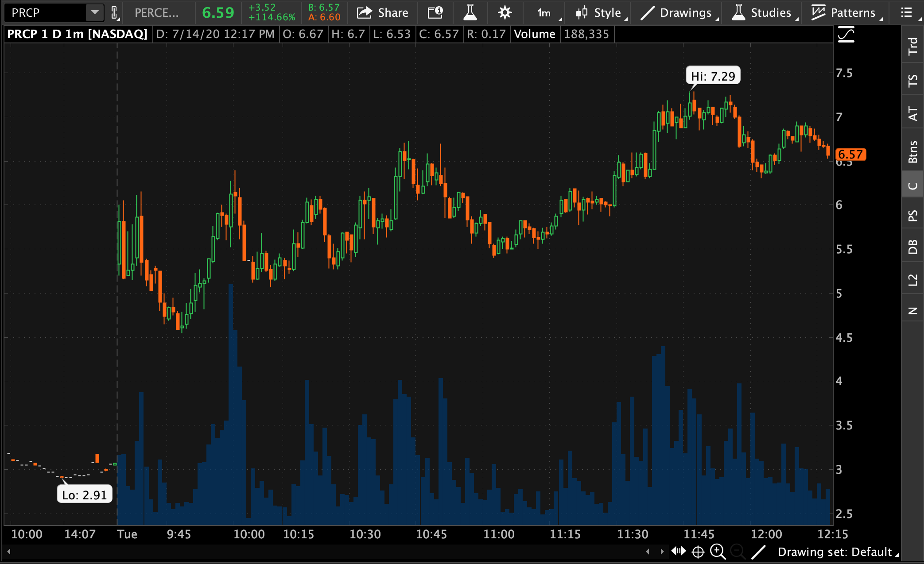Click the Share arrow icon
Viewport: 924px width, 564px height.
364,13
